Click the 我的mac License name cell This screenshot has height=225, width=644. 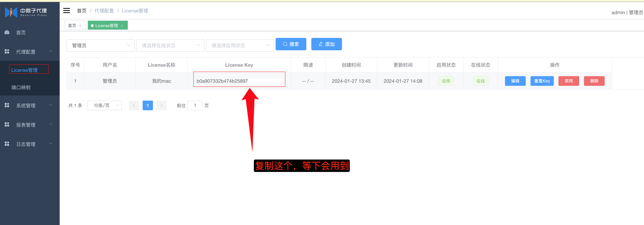pyautogui.click(x=161, y=81)
